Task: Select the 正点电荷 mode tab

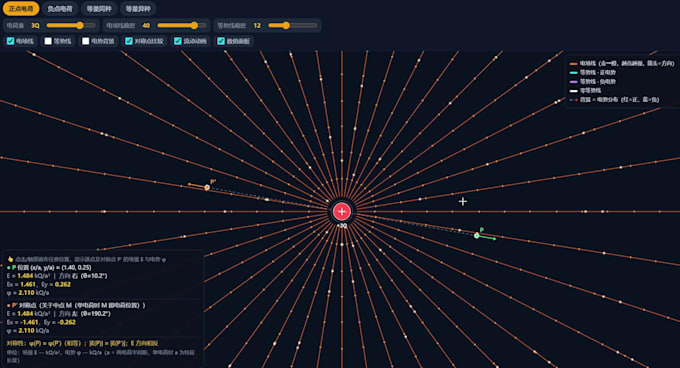Action: 21,9
